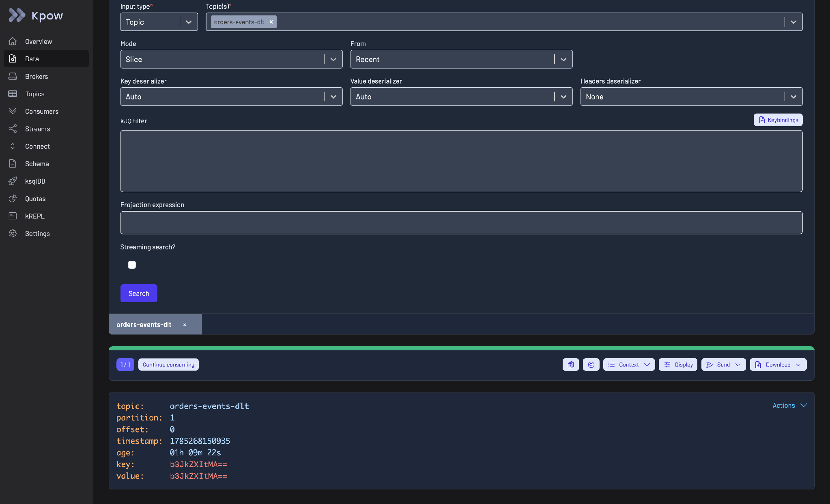Open Connect via its sidebar icon
830x504 pixels.
coord(13,146)
